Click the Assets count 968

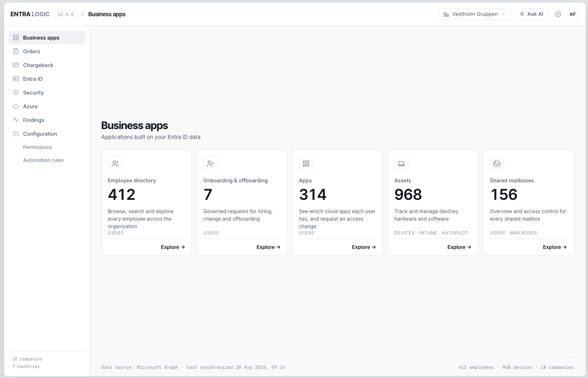408,194
